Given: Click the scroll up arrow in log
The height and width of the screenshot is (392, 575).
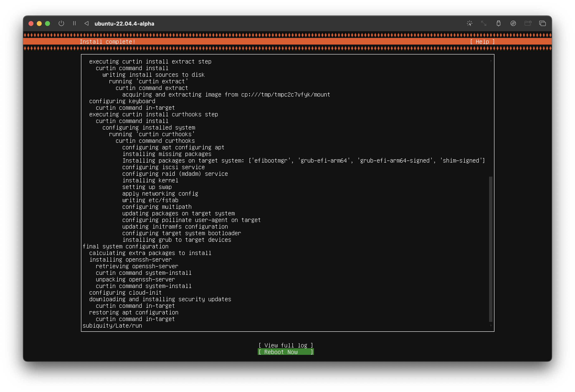Looking at the screenshot, I should [x=491, y=61].
